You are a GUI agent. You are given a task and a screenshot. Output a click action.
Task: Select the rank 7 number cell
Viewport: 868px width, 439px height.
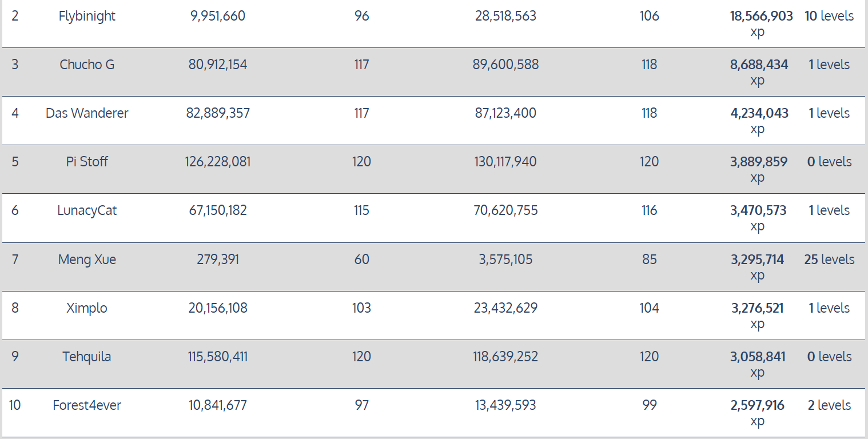click(x=15, y=260)
